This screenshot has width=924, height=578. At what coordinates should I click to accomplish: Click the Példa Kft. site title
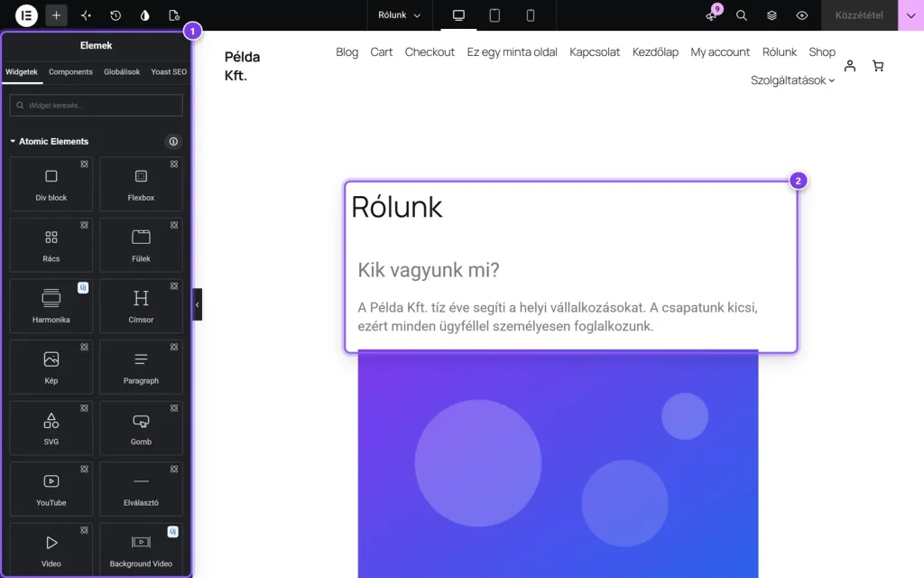pyautogui.click(x=242, y=66)
